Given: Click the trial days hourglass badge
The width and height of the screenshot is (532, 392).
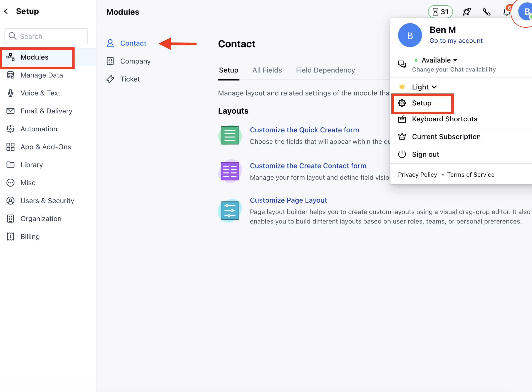Looking at the screenshot, I should pos(440,12).
